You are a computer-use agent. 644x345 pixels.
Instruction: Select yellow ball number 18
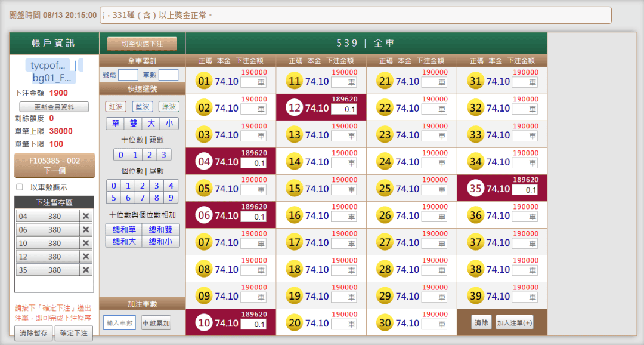coord(295,269)
